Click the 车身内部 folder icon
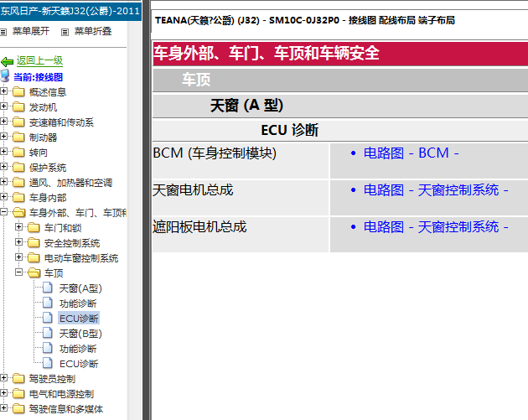The image size is (528, 420). [x=18, y=197]
